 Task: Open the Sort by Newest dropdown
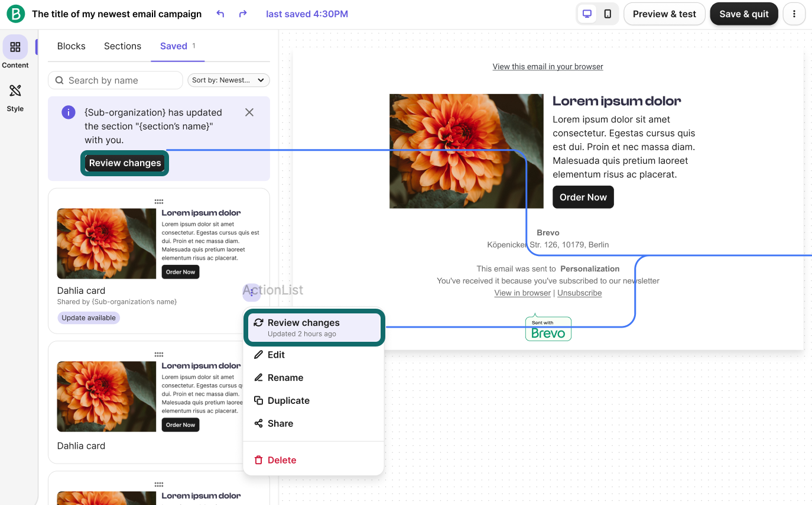click(x=228, y=80)
